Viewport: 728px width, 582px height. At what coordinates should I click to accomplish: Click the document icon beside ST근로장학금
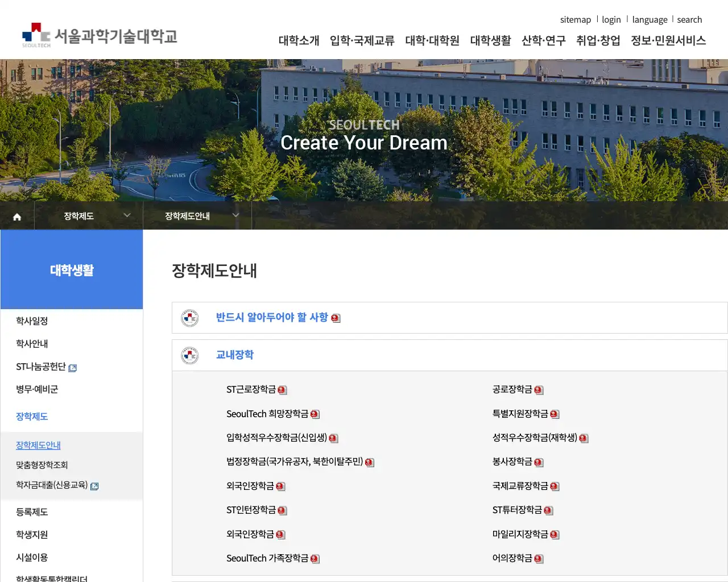tap(282, 390)
